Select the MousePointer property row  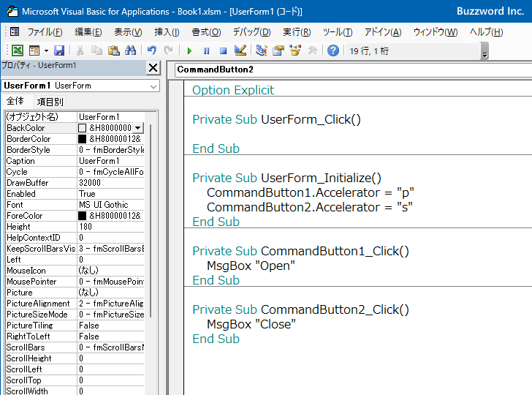[75, 282]
